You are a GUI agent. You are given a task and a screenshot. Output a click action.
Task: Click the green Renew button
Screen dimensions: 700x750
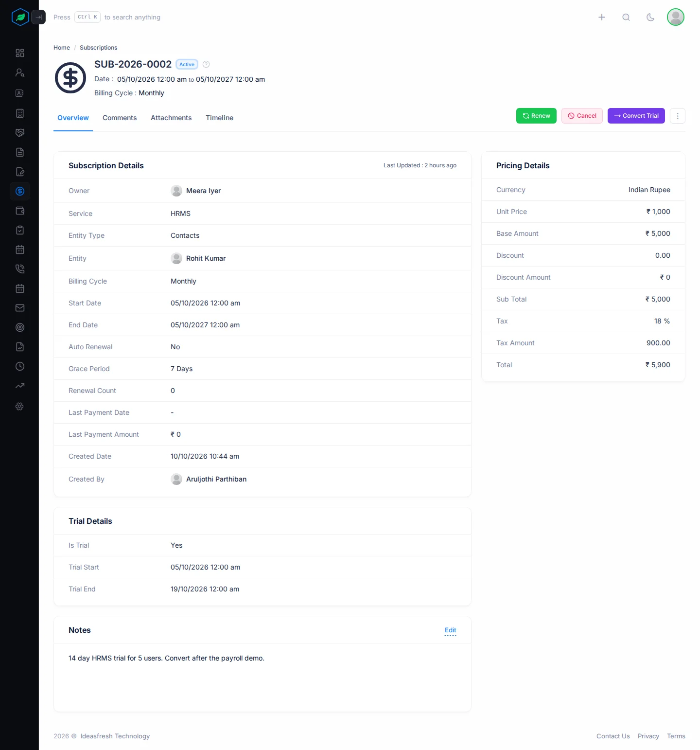(536, 116)
